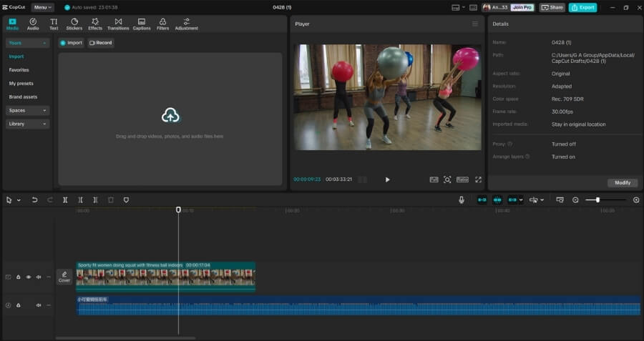644x341 pixels.
Task: Open My presets in the sidebar
Action: (21, 84)
